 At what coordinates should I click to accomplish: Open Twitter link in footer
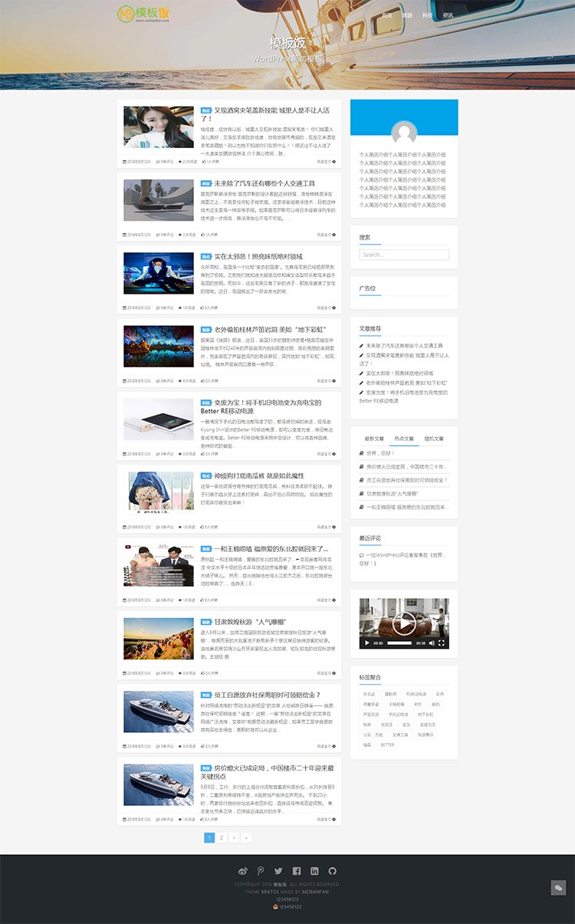(278, 871)
